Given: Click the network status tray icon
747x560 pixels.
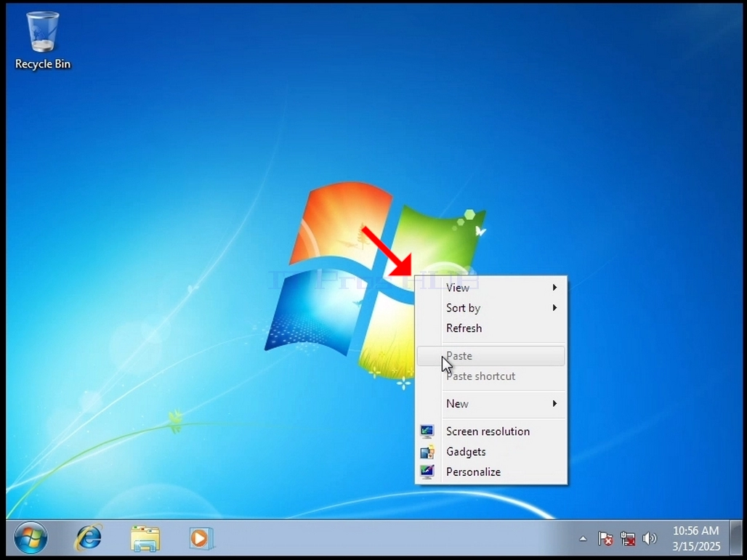Looking at the screenshot, I should click(628, 538).
